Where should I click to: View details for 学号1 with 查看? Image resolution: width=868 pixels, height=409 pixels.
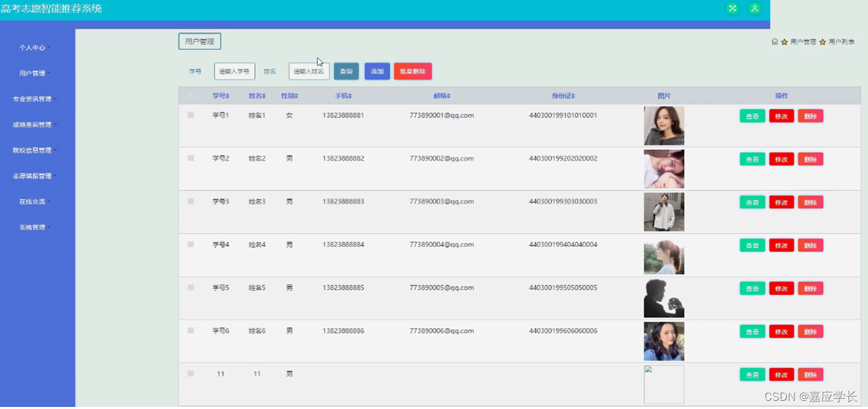coord(752,116)
